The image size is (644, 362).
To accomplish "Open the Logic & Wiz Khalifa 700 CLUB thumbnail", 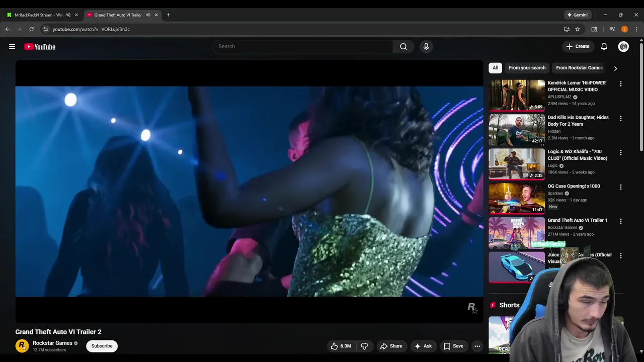I will pos(517,164).
